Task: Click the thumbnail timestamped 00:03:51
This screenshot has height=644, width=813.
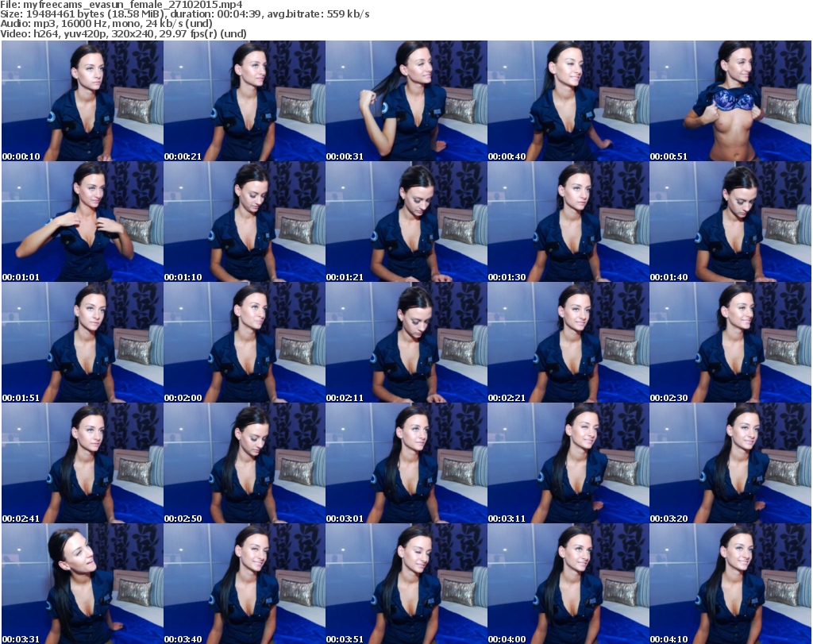Action: (406, 584)
